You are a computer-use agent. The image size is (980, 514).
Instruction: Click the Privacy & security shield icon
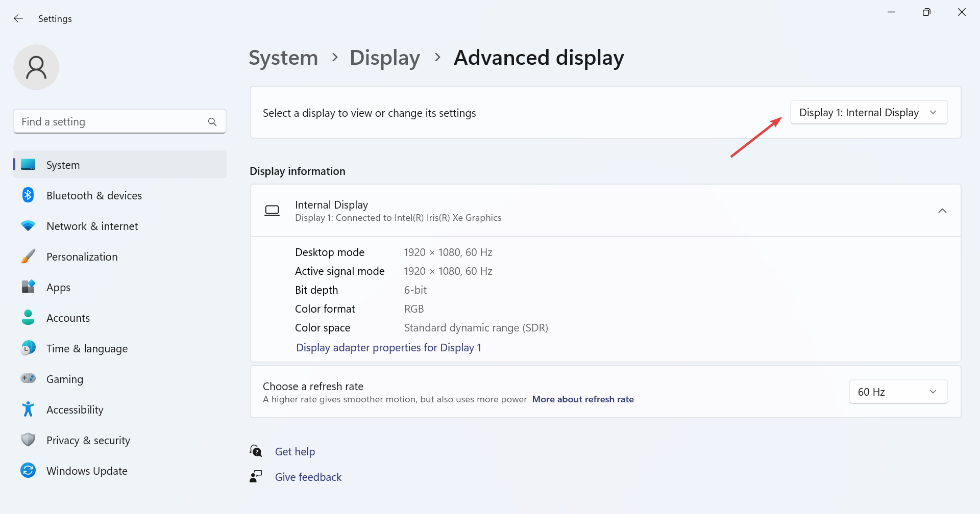(x=28, y=440)
